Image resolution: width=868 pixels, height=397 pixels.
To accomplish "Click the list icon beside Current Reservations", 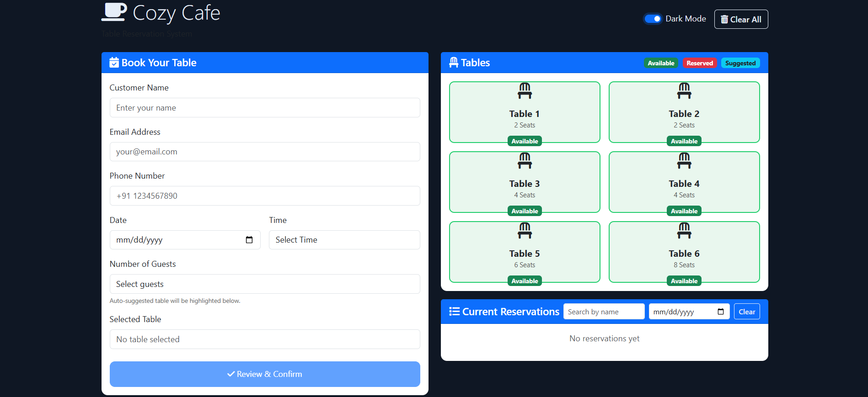I will (x=454, y=312).
